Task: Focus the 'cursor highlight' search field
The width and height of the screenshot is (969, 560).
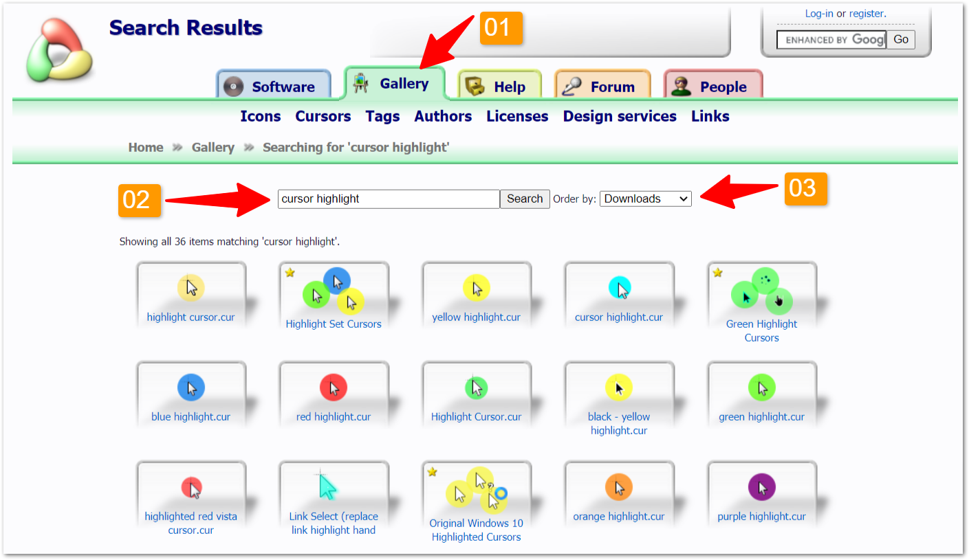Action: (389, 199)
